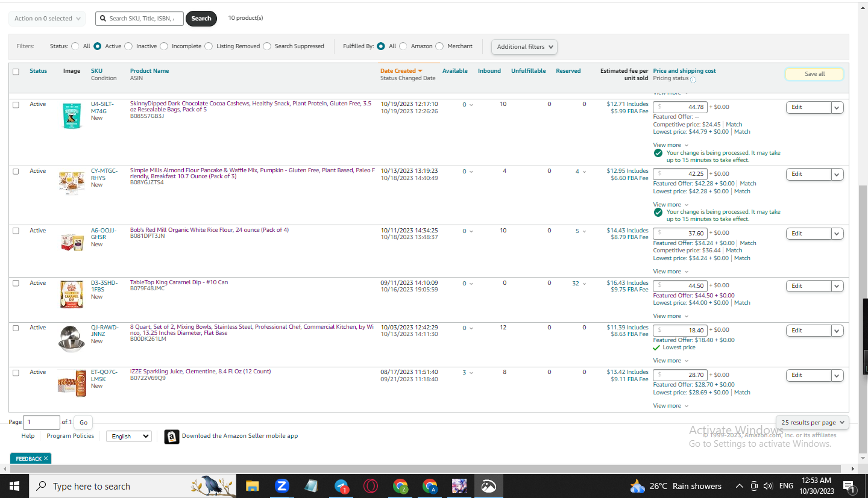
Task: Click the black Search button
Action: pos(201,19)
